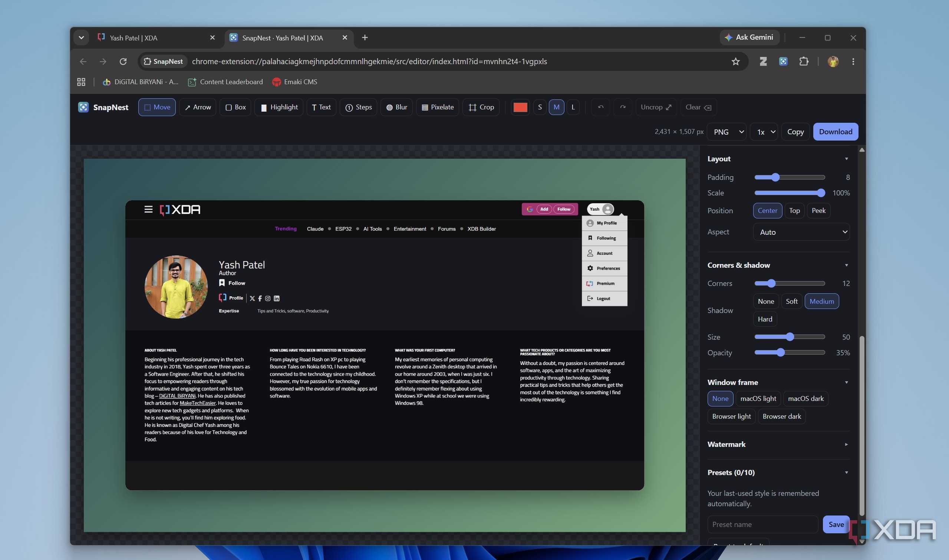Select the Arrow annotation tool
The image size is (949, 560).
(x=197, y=107)
